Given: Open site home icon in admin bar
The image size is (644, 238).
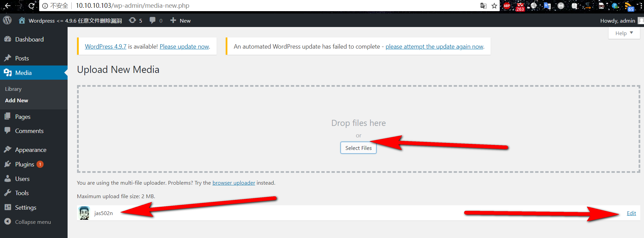Looking at the screenshot, I should [x=22, y=20].
